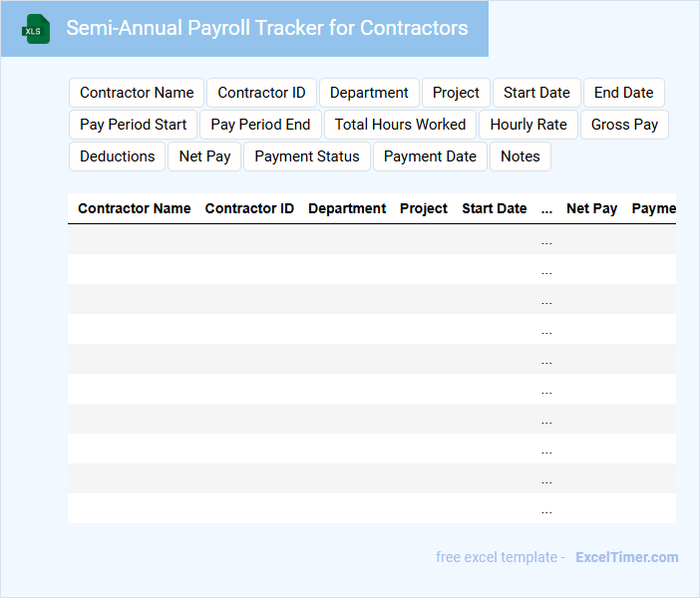
Task: Click the Pay Period Start tag
Action: 134,125
